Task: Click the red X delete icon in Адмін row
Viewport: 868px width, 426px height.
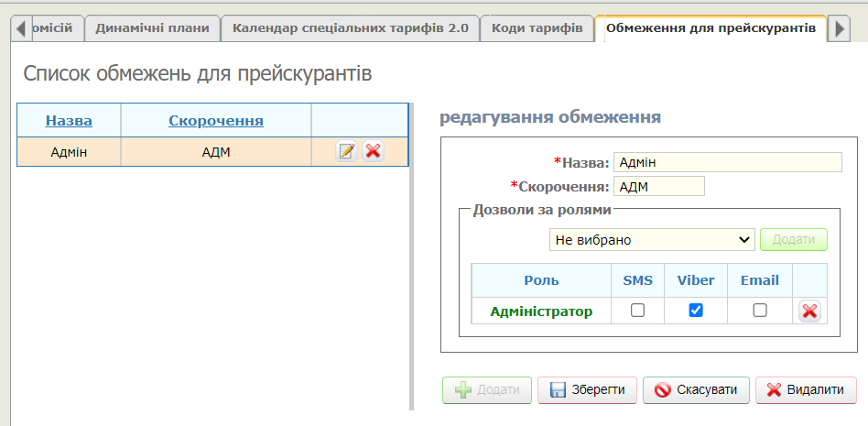Action: pos(373,152)
